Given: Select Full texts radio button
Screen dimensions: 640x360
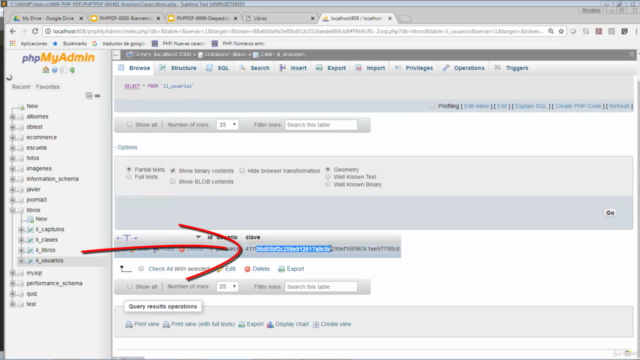Looking at the screenshot, I should (x=129, y=177).
